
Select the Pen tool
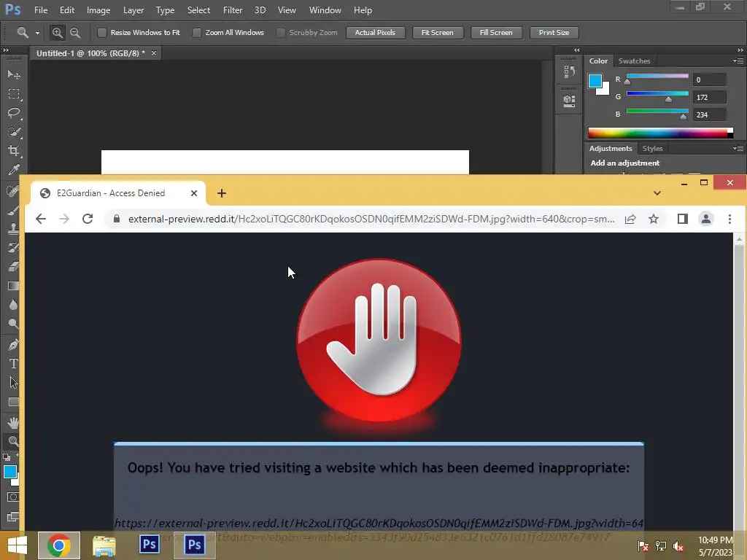[x=13, y=344]
